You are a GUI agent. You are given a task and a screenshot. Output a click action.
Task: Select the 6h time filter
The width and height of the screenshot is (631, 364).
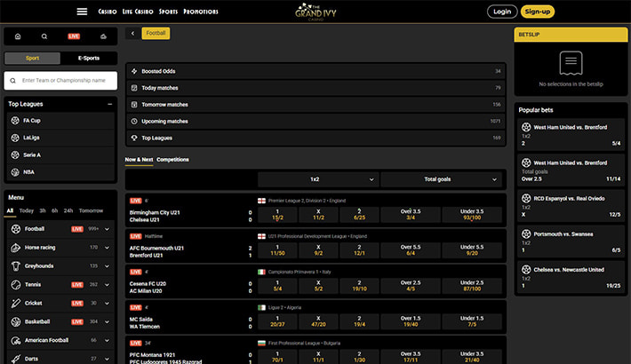click(x=55, y=210)
